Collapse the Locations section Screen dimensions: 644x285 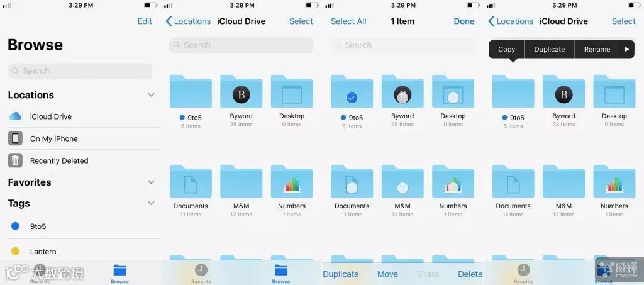tap(151, 95)
